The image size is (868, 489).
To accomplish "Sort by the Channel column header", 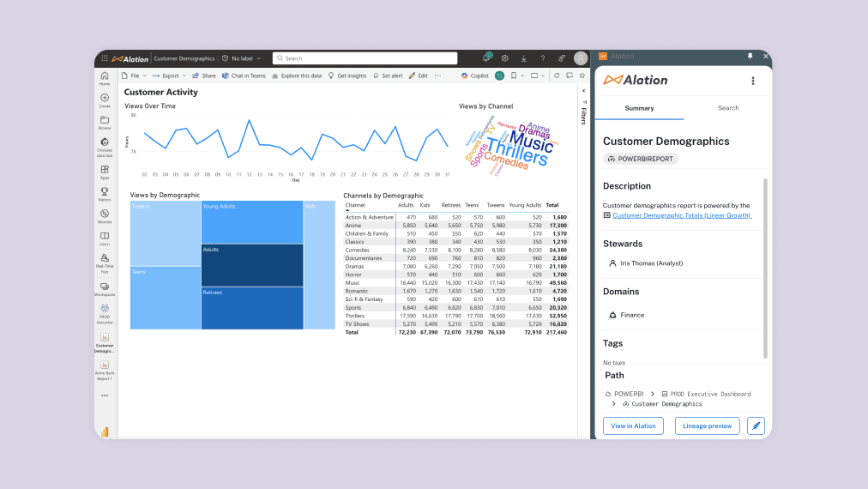I will pos(355,205).
